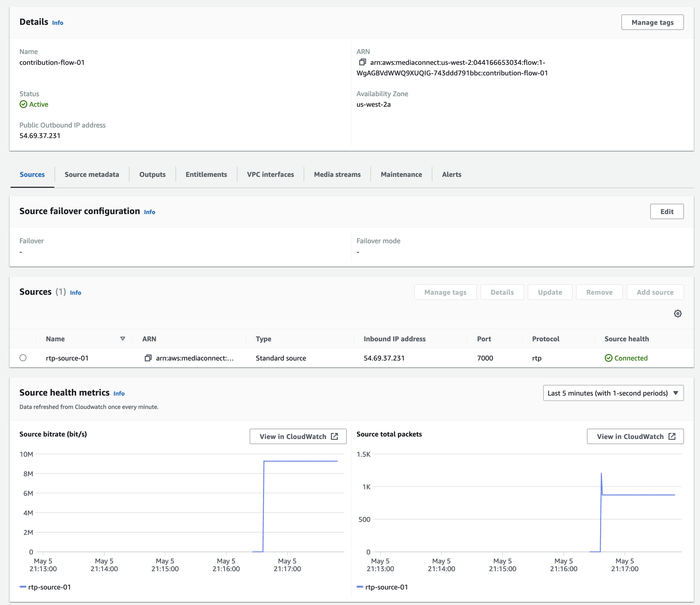700x605 pixels.
Task: Click the Active status check icon
Action: pyautogui.click(x=23, y=104)
